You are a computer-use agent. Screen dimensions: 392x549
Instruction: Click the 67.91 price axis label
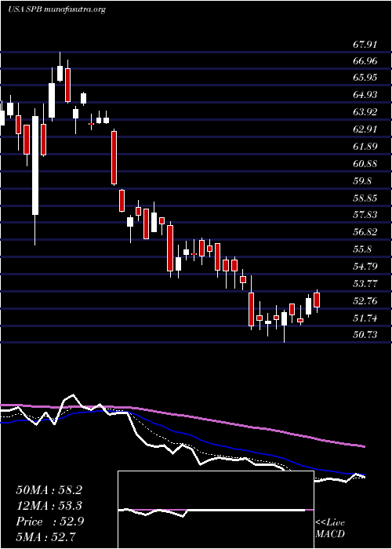pos(365,45)
